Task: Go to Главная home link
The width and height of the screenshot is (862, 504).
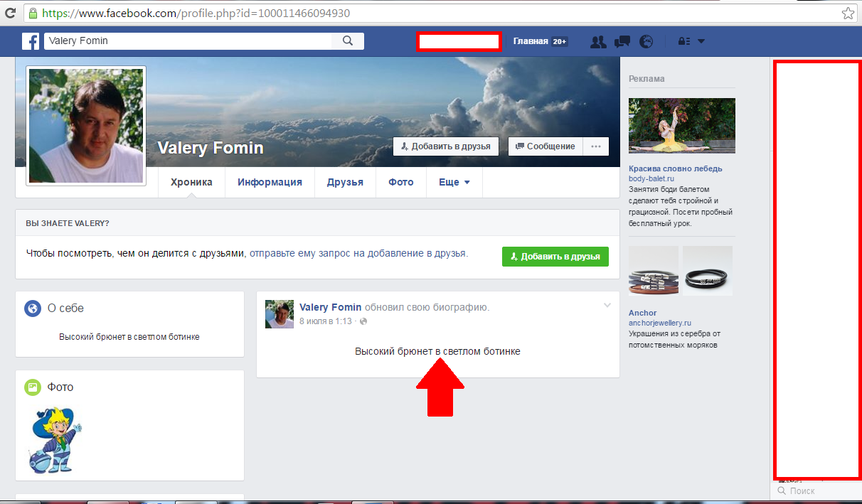Action: click(x=531, y=41)
